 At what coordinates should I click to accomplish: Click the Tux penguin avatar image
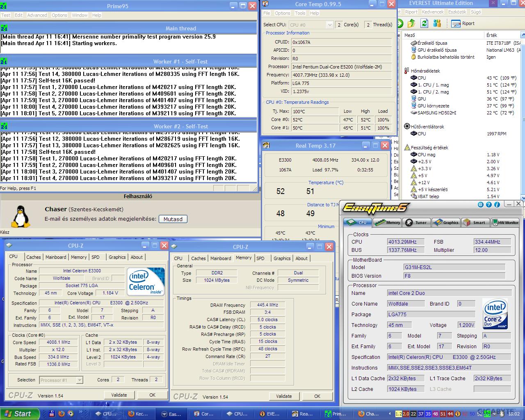point(20,216)
